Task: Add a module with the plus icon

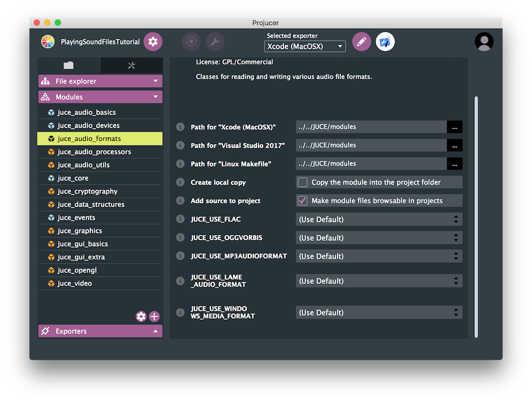Action: (x=154, y=316)
